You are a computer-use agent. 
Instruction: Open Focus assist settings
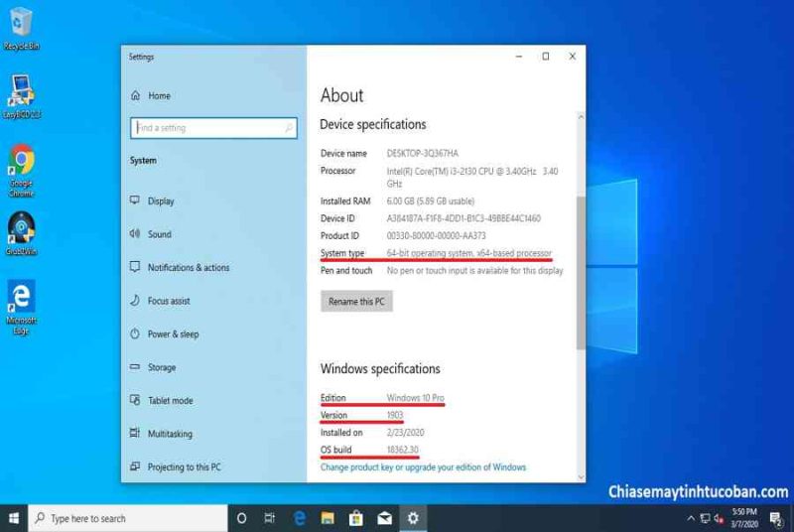[160, 301]
